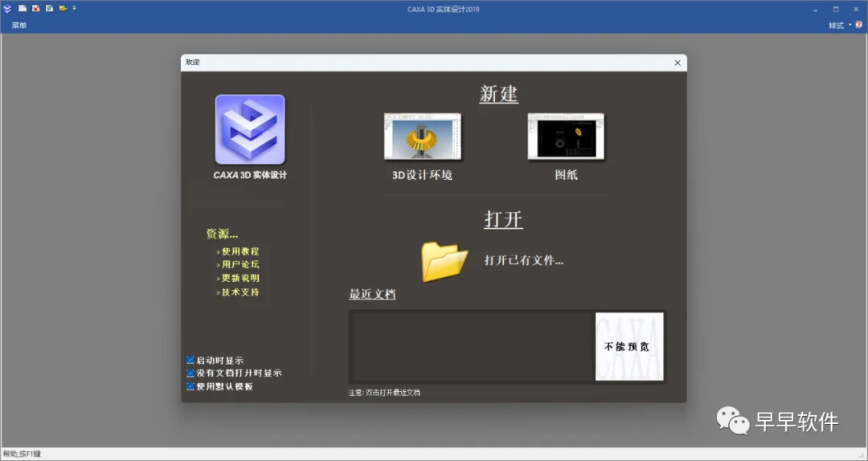Toggle 没有文档打开时显示 checkbox
868x461 pixels.
click(x=190, y=373)
